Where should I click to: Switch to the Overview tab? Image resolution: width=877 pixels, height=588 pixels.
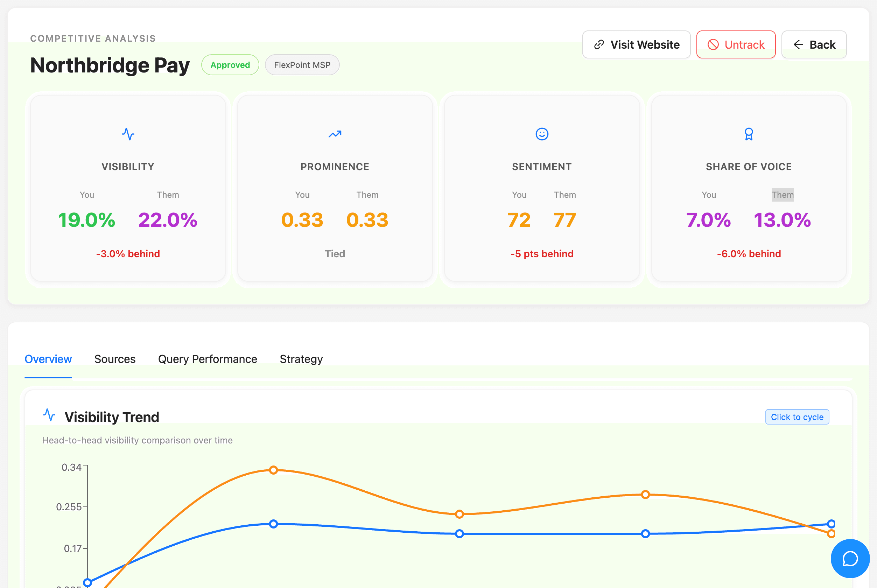[48, 359]
